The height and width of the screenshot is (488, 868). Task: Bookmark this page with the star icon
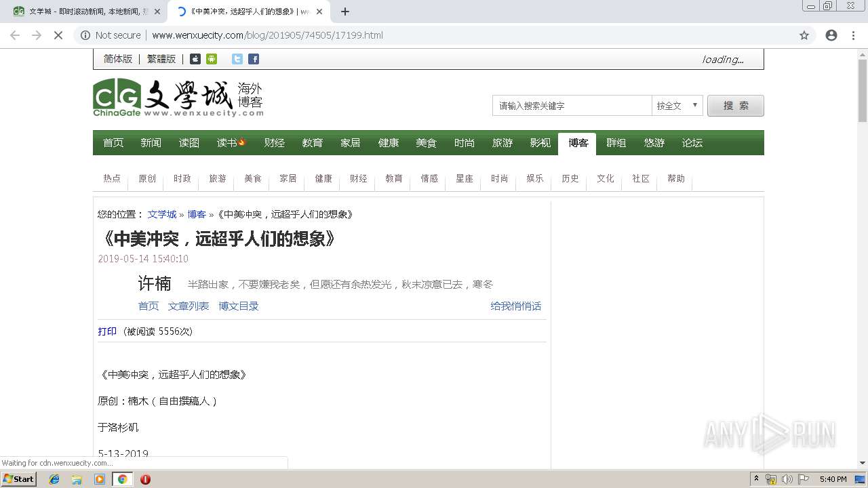coord(804,35)
